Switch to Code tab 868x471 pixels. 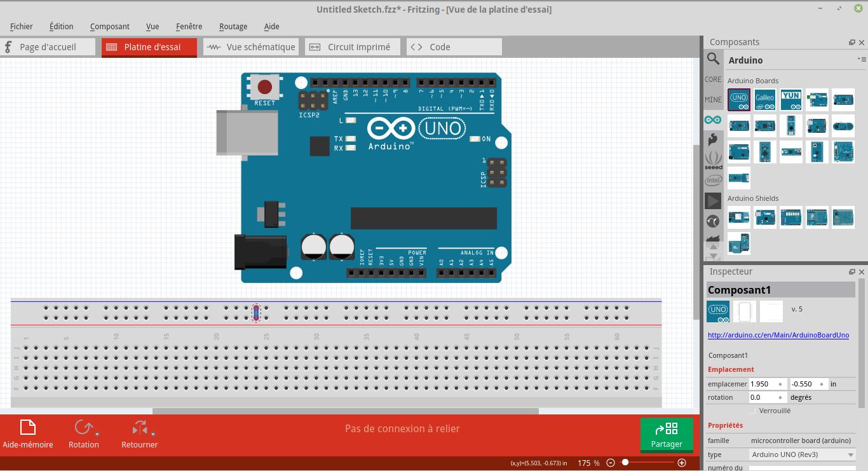pyautogui.click(x=454, y=47)
